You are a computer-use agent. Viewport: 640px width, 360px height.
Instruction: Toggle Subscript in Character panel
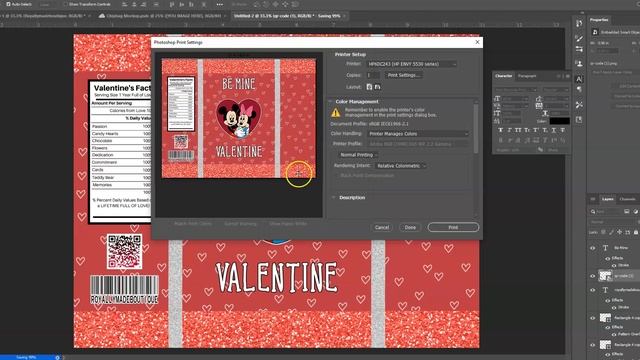[x=545, y=130]
